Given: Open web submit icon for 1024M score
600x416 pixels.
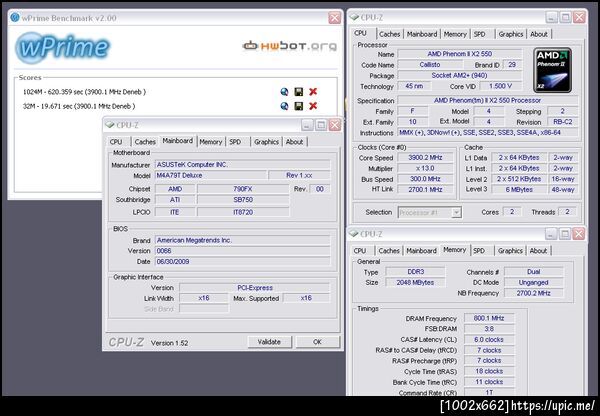Looking at the screenshot, I should pos(284,92).
